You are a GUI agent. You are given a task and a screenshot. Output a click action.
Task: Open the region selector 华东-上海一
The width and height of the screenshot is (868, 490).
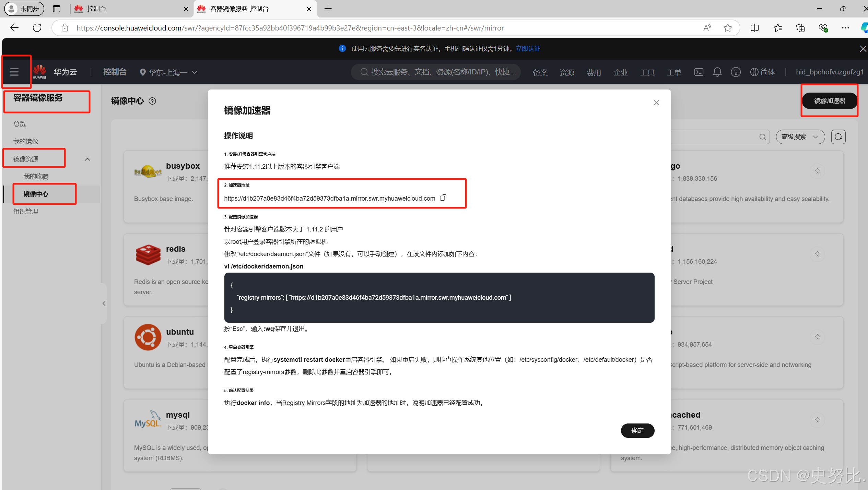(x=168, y=72)
